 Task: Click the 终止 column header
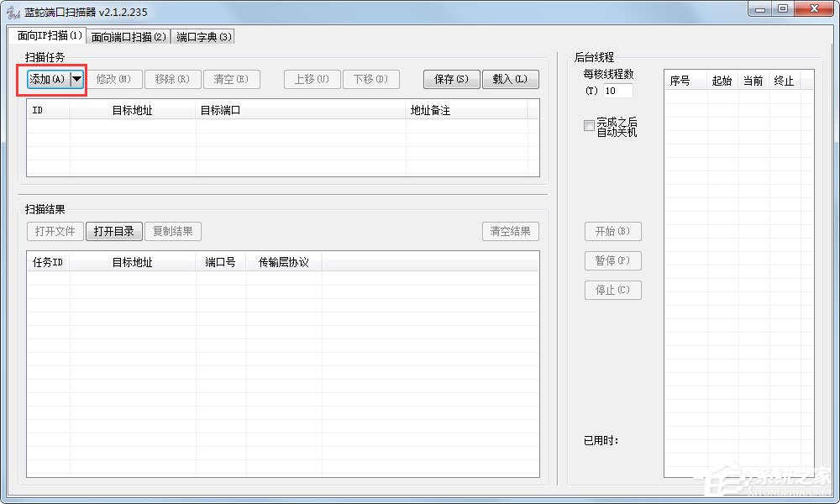(785, 81)
